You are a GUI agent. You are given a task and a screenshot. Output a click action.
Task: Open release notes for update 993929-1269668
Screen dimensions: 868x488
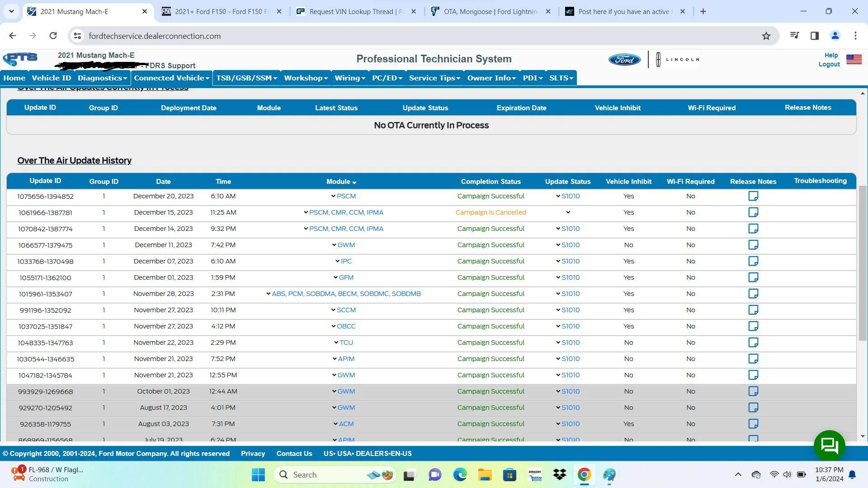pos(753,391)
